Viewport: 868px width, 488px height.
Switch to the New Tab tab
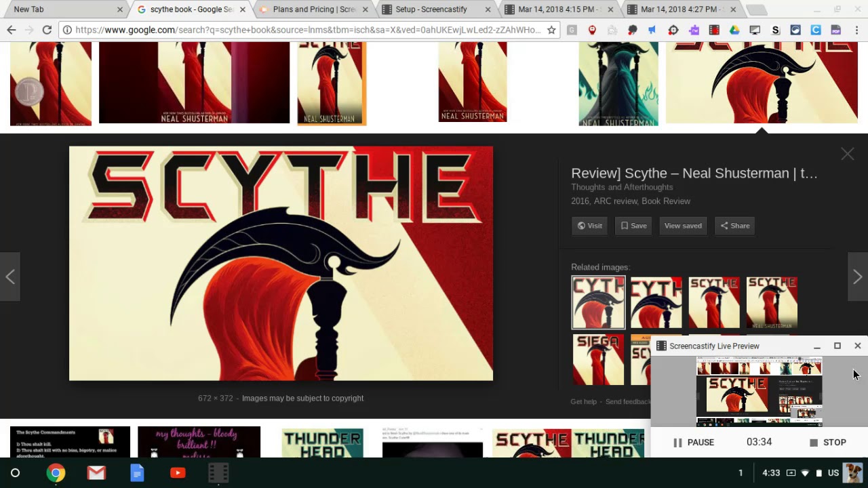(65, 9)
